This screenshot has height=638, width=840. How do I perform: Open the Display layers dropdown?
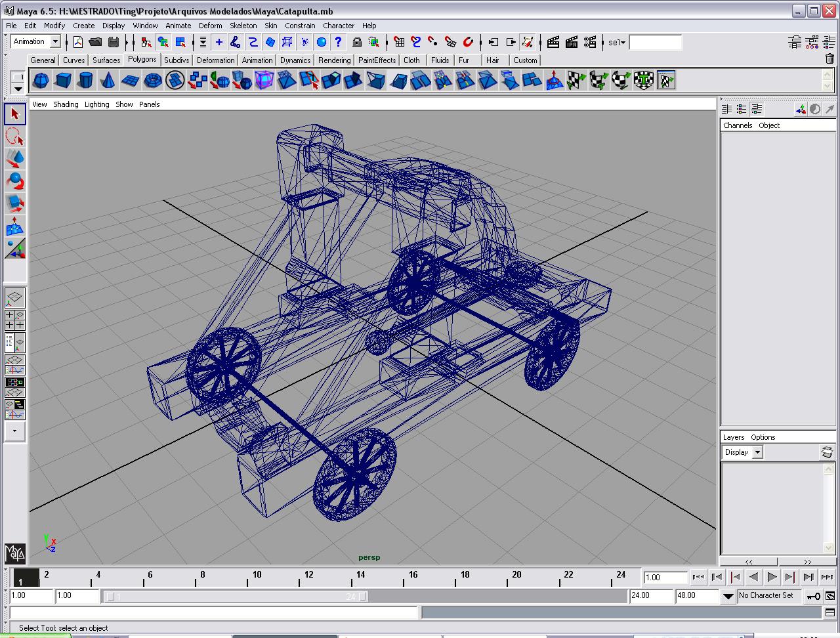[x=757, y=452]
